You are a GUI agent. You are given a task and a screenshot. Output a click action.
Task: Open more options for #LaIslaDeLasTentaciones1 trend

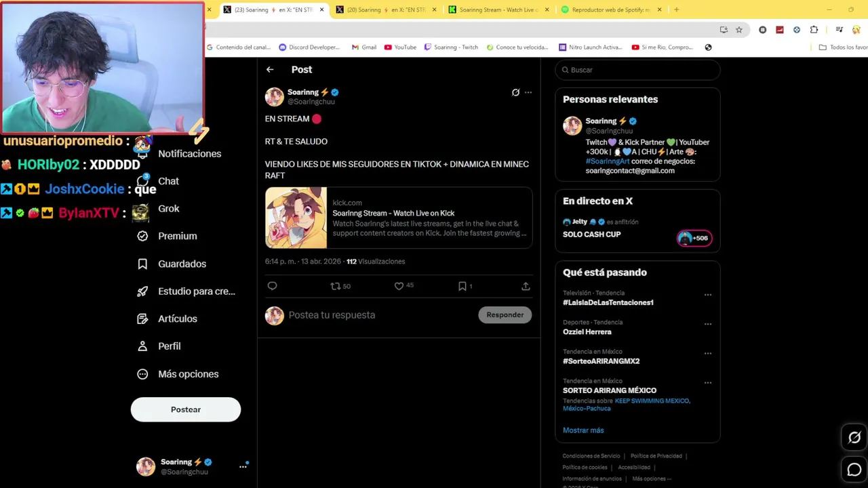[708, 295]
